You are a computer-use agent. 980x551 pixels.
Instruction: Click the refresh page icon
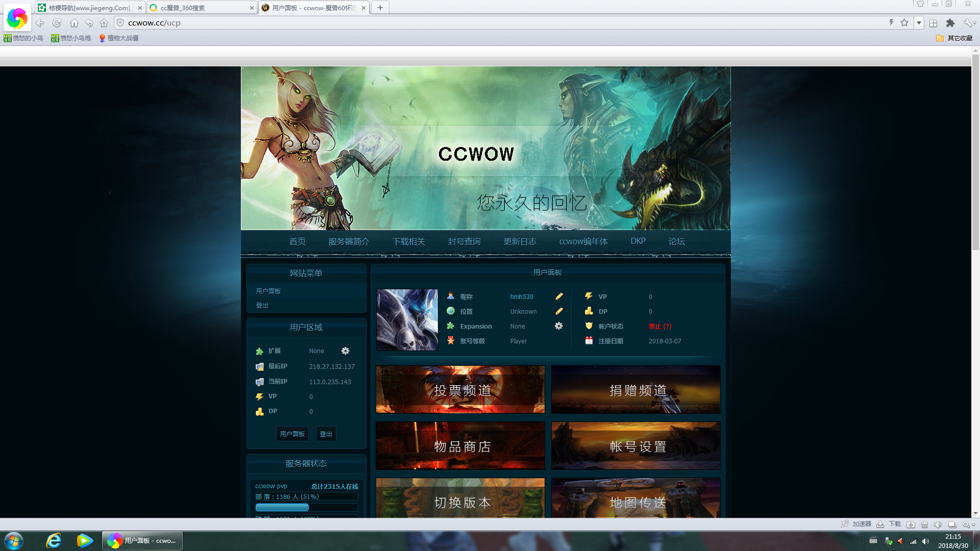57,23
